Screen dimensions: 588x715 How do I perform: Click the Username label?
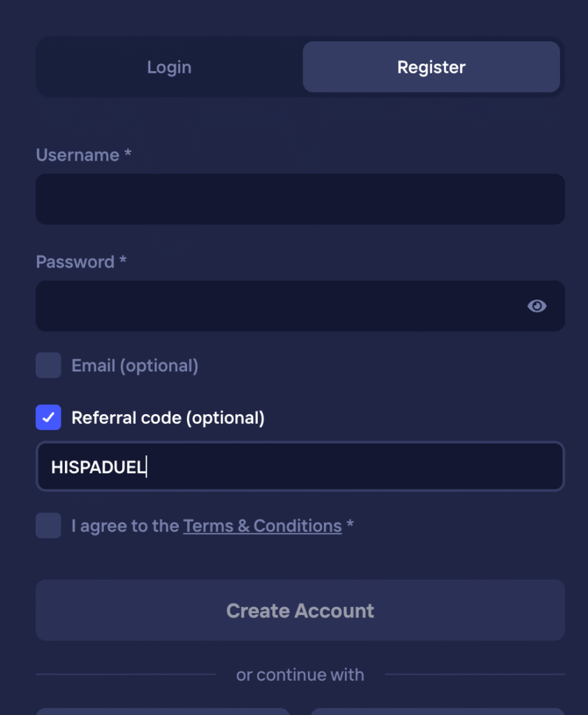[78, 155]
